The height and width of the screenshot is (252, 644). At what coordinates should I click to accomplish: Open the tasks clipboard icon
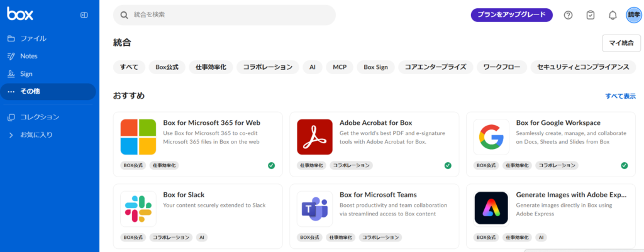(x=590, y=15)
